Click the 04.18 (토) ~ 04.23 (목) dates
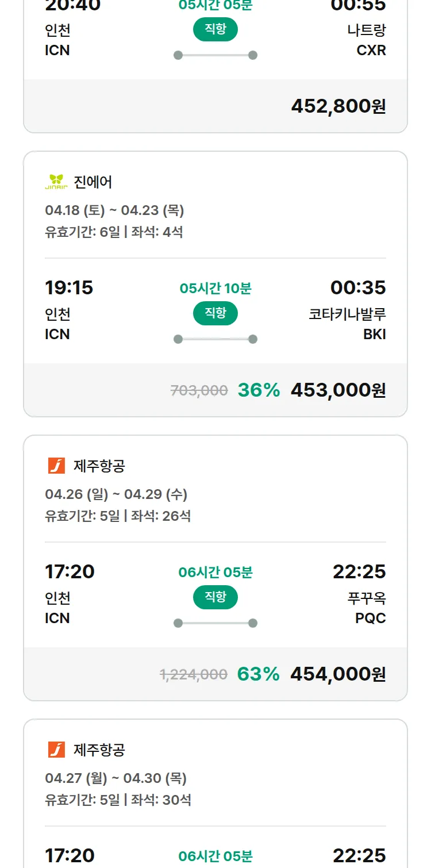 pyautogui.click(x=114, y=210)
